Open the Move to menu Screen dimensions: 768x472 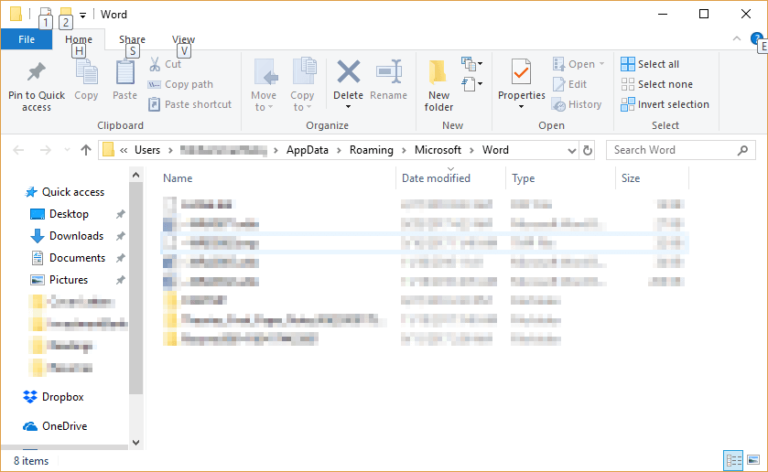264,86
